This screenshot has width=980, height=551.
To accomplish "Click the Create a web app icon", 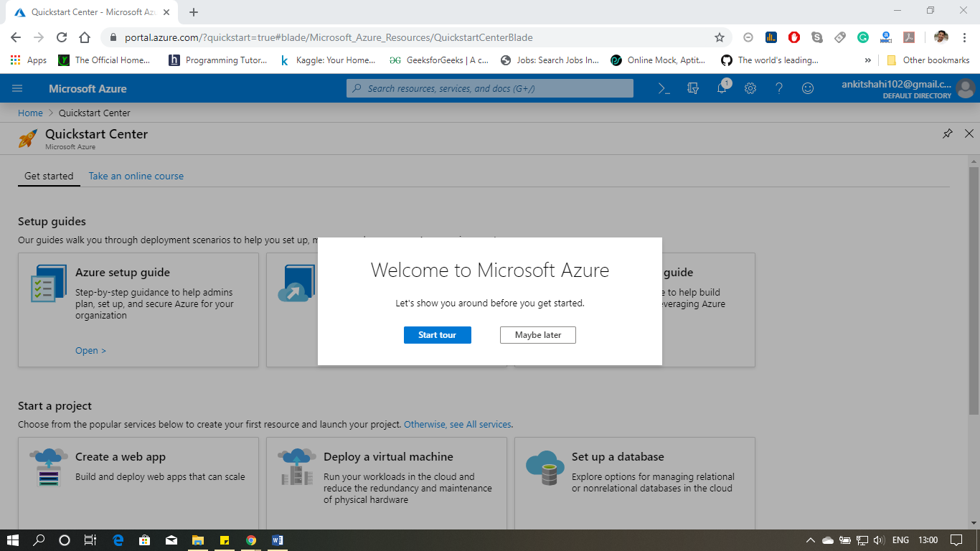I will 49,468.
